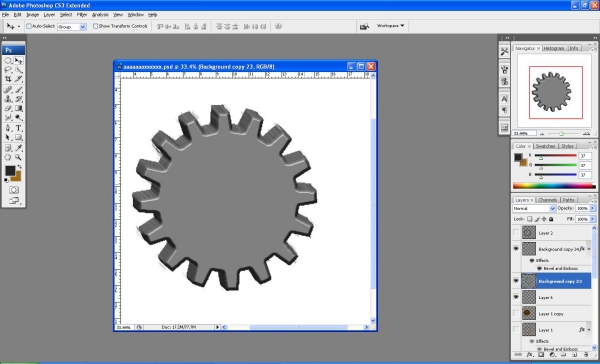Open the Workspace dropdown
The width and height of the screenshot is (600, 364).
click(x=390, y=26)
